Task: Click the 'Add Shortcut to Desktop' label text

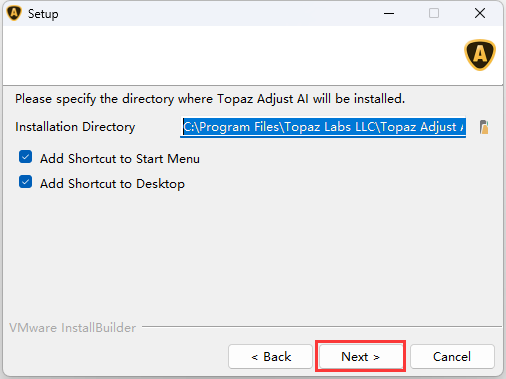Action: coord(112,184)
